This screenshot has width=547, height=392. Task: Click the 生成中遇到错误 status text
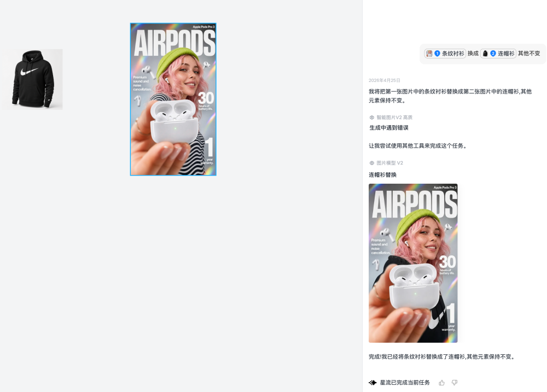388,127
